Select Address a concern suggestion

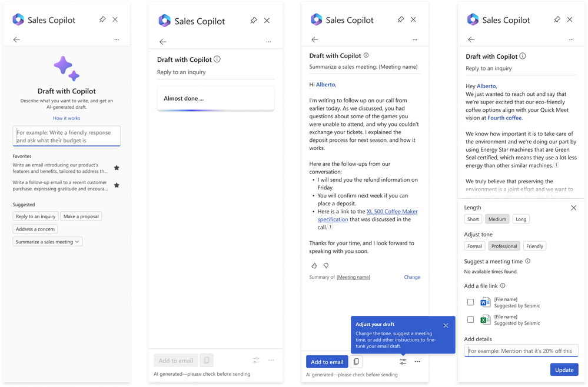point(35,229)
